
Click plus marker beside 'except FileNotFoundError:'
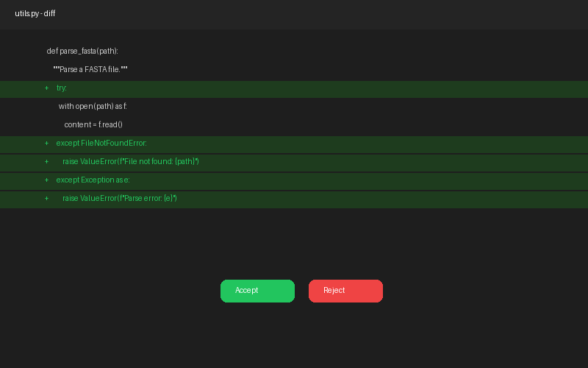47,144
